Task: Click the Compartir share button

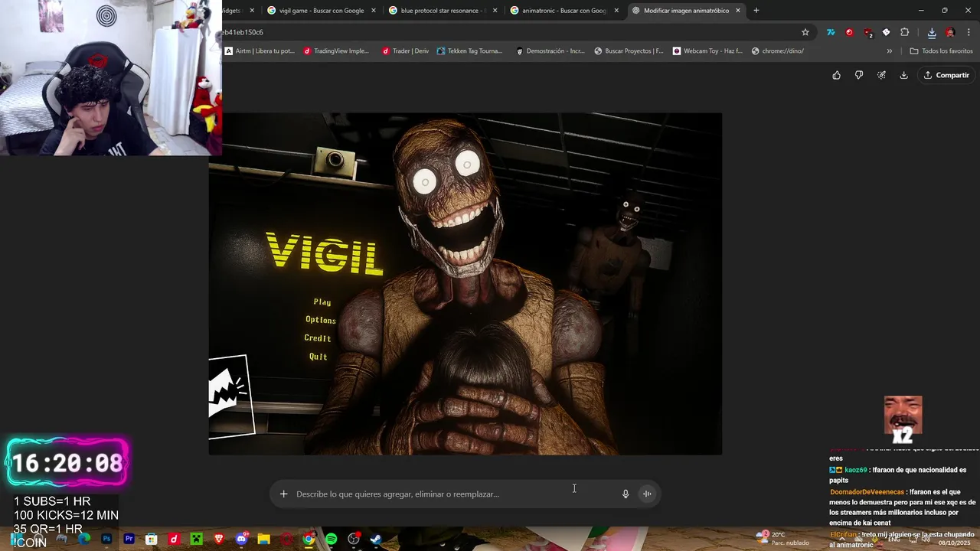Action: click(946, 75)
